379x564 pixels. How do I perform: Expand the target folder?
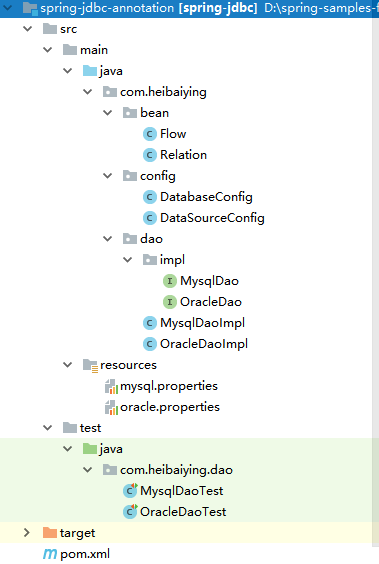point(27,533)
